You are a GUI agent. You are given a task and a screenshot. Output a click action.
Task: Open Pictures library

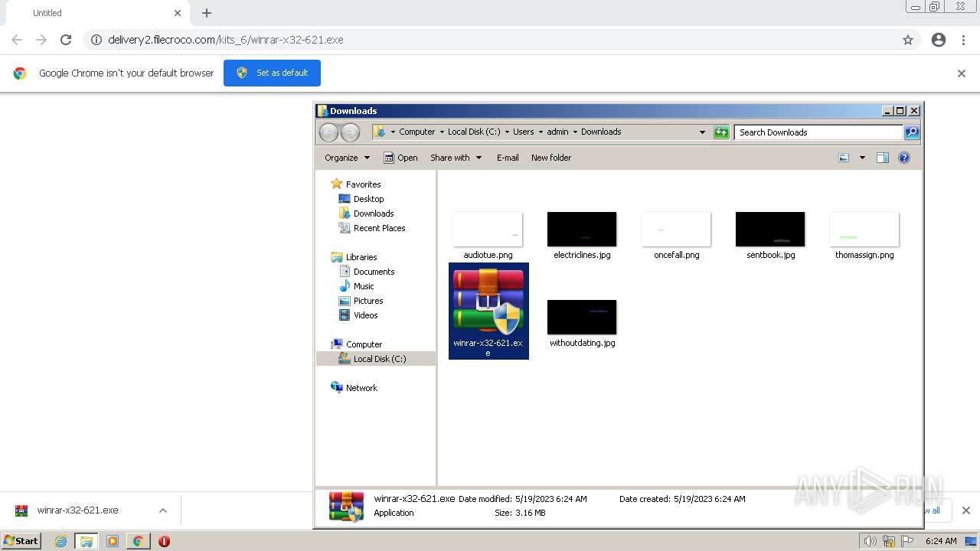tap(368, 301)
